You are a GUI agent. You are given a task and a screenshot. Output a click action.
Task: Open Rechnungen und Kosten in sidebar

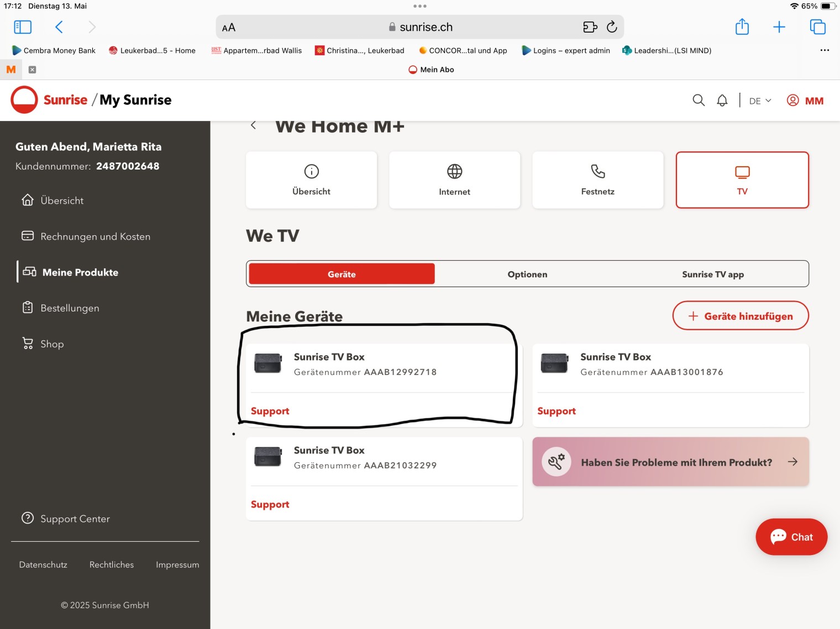(95, 236)
